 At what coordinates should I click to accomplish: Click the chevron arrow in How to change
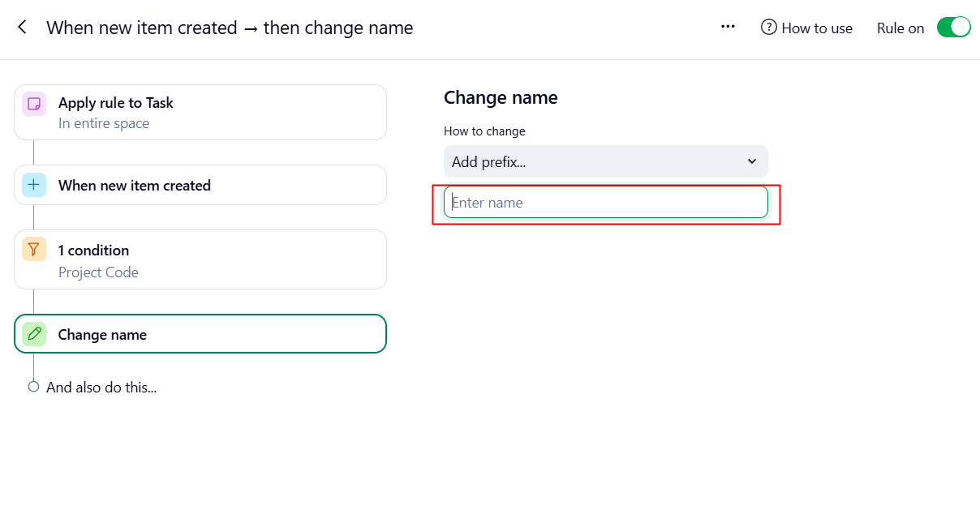click(x=751, y=161)
